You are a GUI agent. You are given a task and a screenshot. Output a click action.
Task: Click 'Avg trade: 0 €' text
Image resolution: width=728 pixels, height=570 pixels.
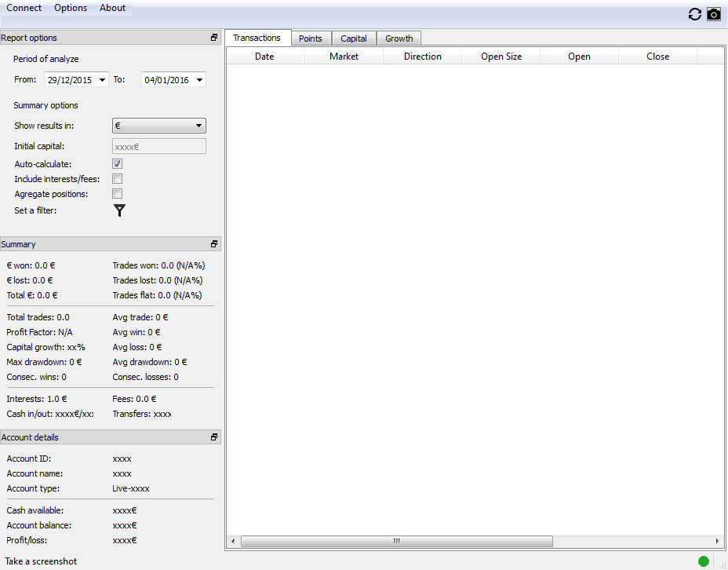pos(140,317)
